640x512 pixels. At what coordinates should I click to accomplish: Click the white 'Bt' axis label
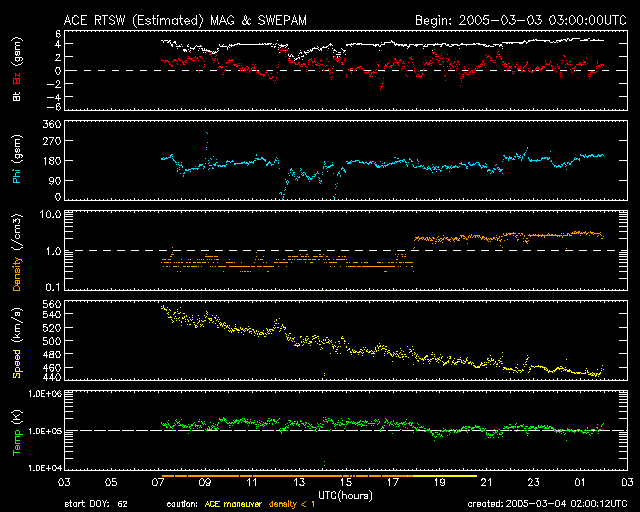(x=17, y=96)
